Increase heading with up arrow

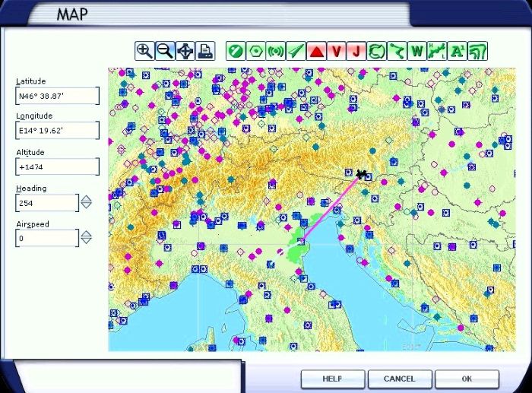click(87, 199)
